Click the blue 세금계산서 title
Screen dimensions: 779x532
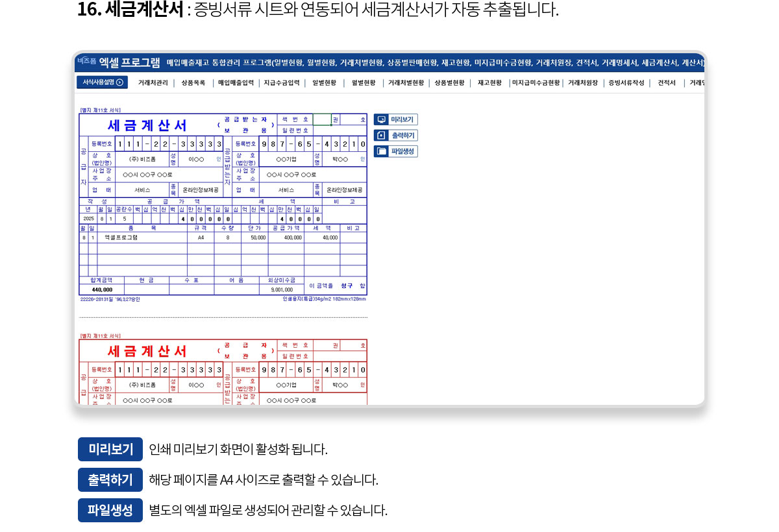(147, 126)
